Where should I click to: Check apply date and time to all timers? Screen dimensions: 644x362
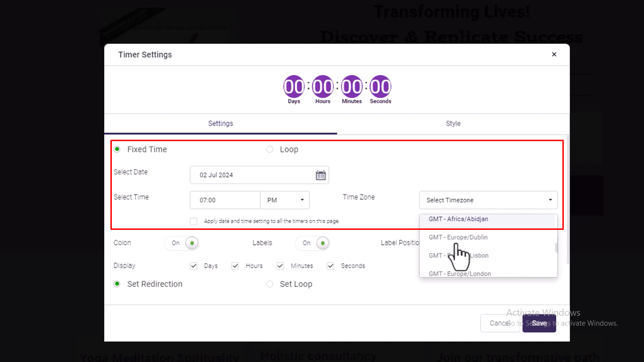(193, 221)
